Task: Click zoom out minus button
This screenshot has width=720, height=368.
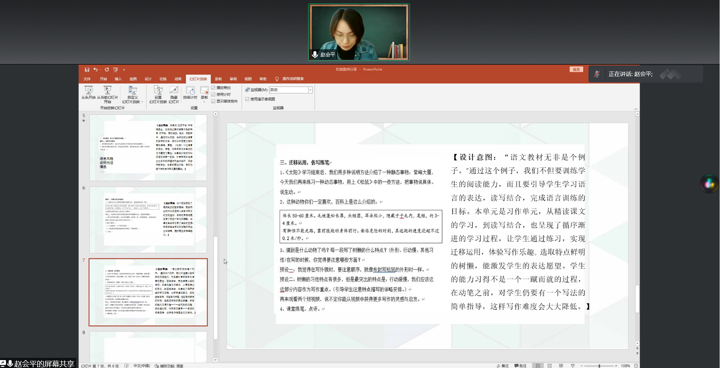Action: [x=581, y=366]
